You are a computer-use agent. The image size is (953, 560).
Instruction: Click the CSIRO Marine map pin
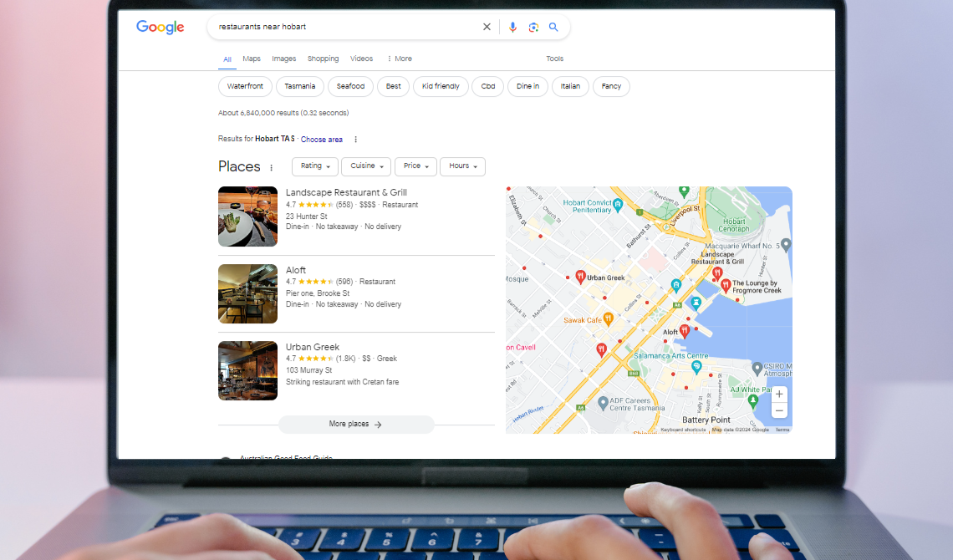click(x=757, y=368)
